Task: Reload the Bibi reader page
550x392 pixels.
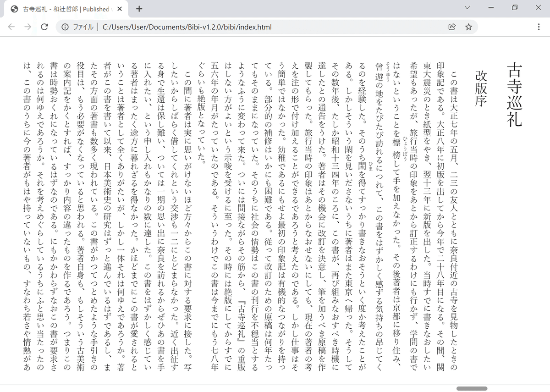Action: [x=44, y=27]
